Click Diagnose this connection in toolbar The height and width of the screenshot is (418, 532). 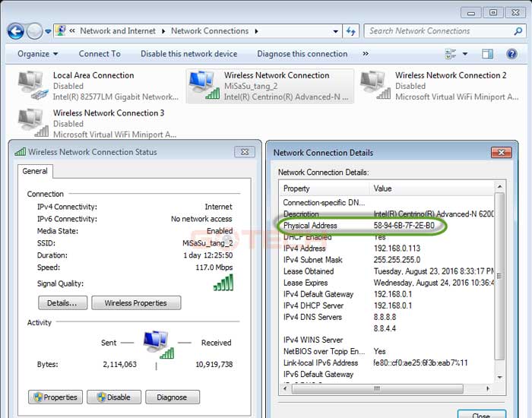click(302, 54)
